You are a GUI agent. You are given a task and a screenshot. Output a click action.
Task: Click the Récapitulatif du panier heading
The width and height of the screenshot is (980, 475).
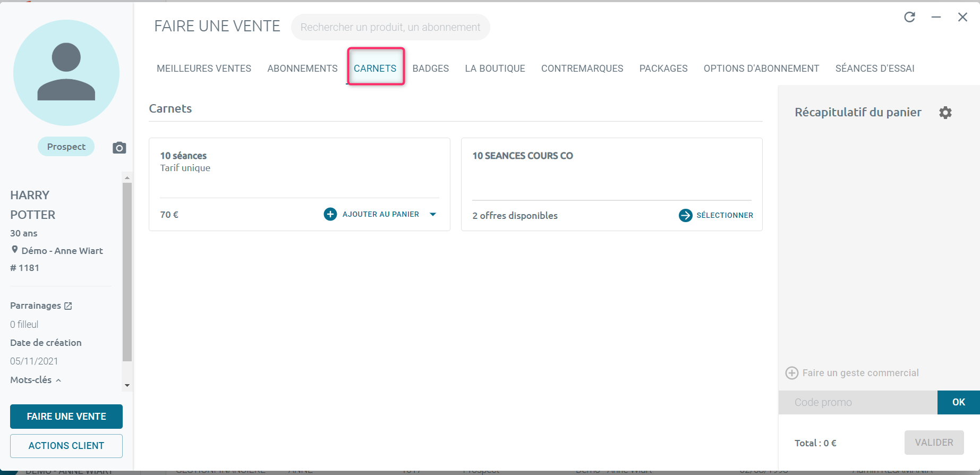point(858,113)
